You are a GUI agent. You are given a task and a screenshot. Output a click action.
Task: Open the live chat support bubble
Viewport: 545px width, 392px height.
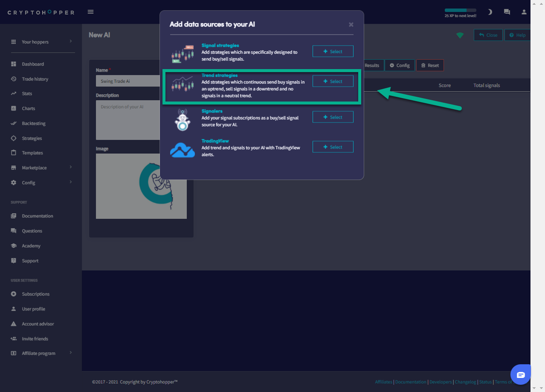pos(521,375)
